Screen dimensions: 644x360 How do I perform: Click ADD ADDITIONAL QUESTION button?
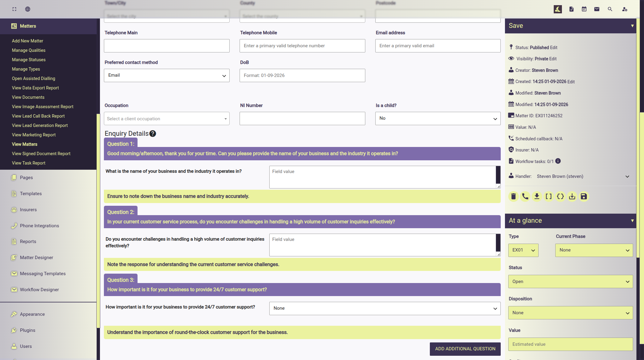coord(465,349)
